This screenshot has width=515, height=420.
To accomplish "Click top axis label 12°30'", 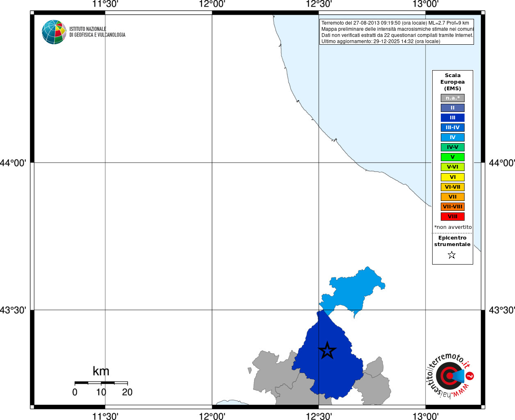I will click(319, 4).
